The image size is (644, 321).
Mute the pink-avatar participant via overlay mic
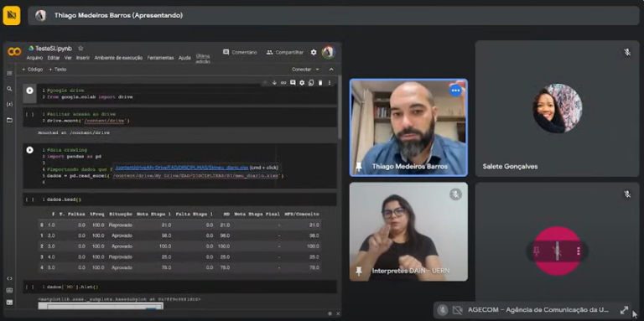tap(557, 251)
